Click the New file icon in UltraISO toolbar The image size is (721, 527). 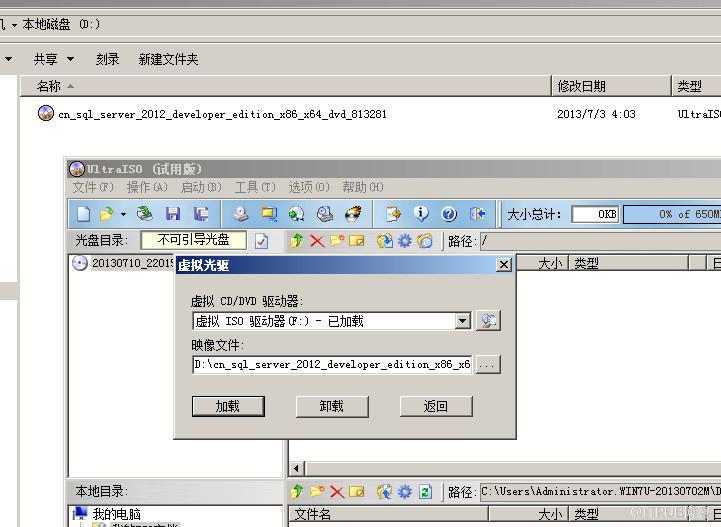83,214
